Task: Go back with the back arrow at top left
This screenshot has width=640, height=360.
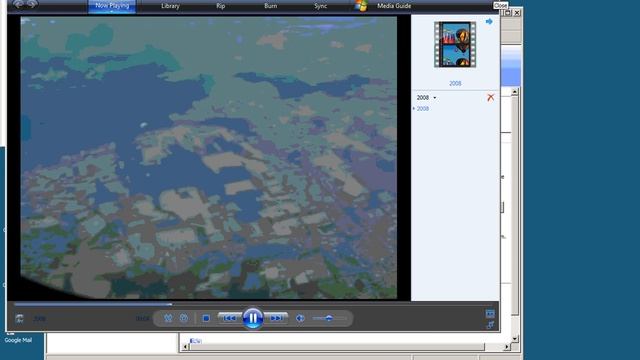Action: [18, 4]
